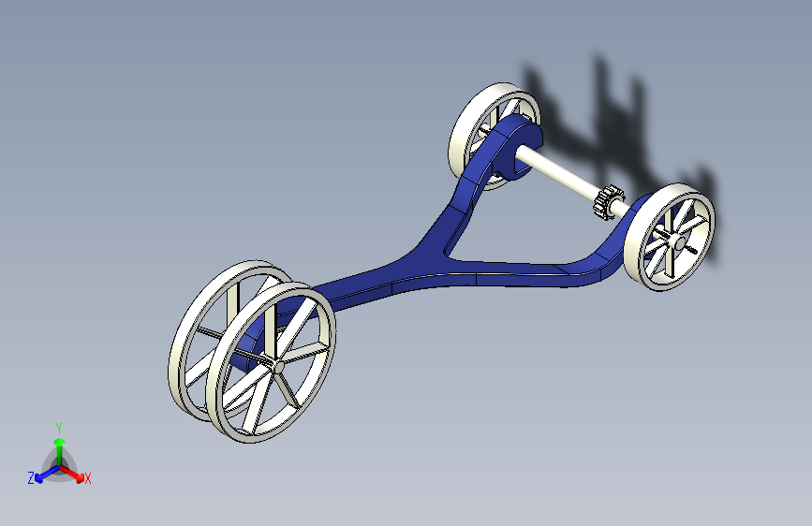Click the red X axis of the triad
Viewport: 812px width, 526px height.
(72, 474)
